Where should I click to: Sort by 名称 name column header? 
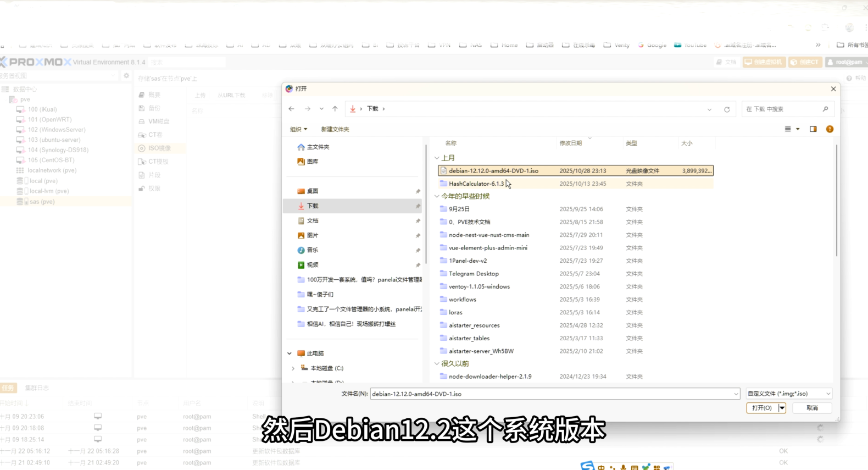click(451, 143)
